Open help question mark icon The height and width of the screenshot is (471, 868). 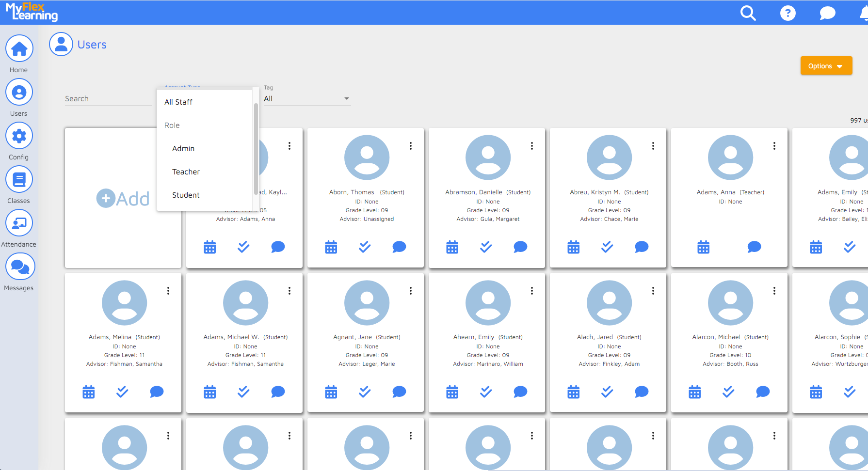coord(788,13)
